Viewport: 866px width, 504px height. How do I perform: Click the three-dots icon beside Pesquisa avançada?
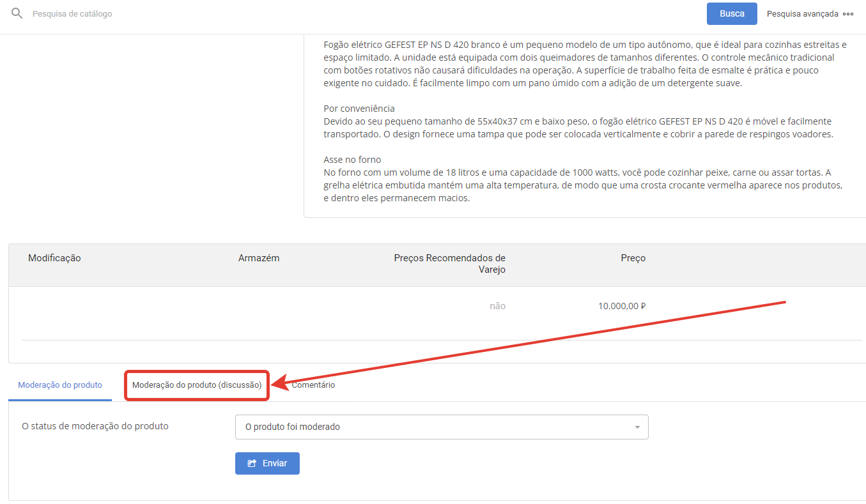[848, 13]
